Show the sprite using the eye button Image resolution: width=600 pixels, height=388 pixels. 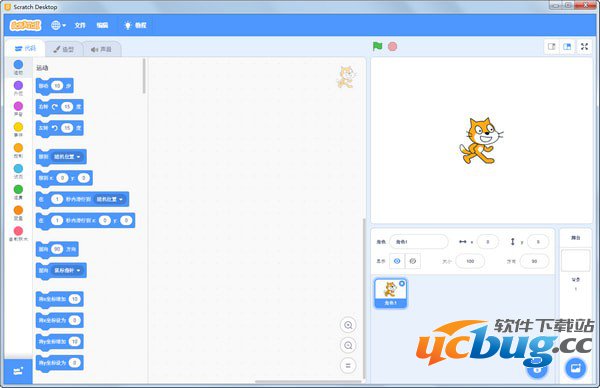click(x=397, y=261)
